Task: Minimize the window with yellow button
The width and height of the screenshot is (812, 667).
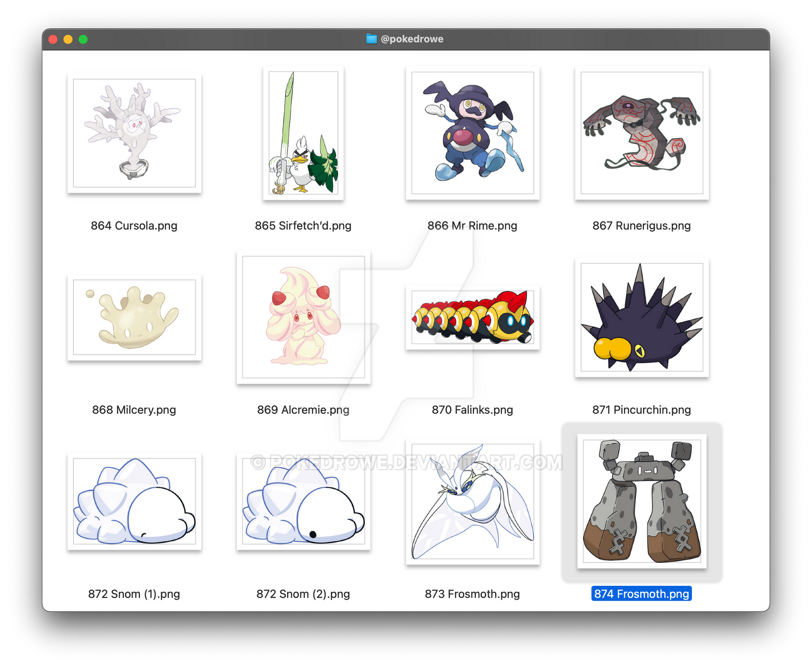Action: pos(68,39)
